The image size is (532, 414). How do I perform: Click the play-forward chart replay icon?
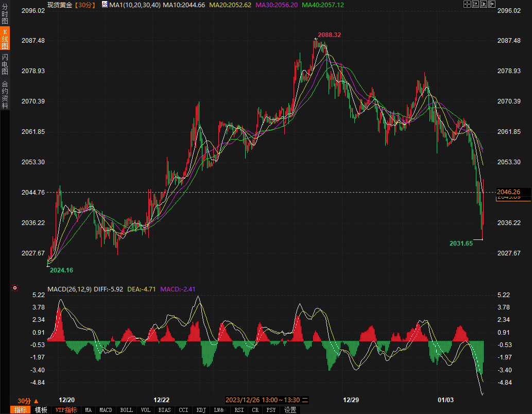484,4
